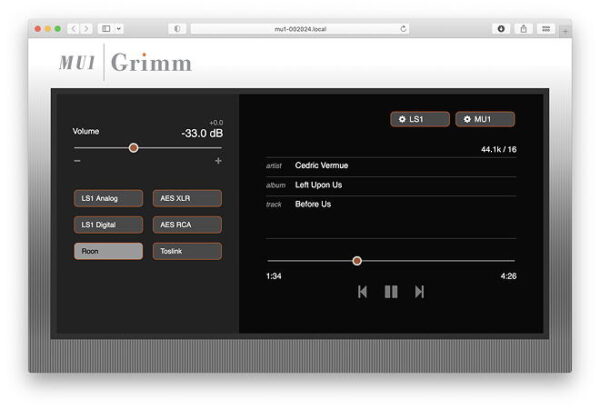The image size is (600, 410).
Task: Click the volume minus icon
Action: [77, 161]
